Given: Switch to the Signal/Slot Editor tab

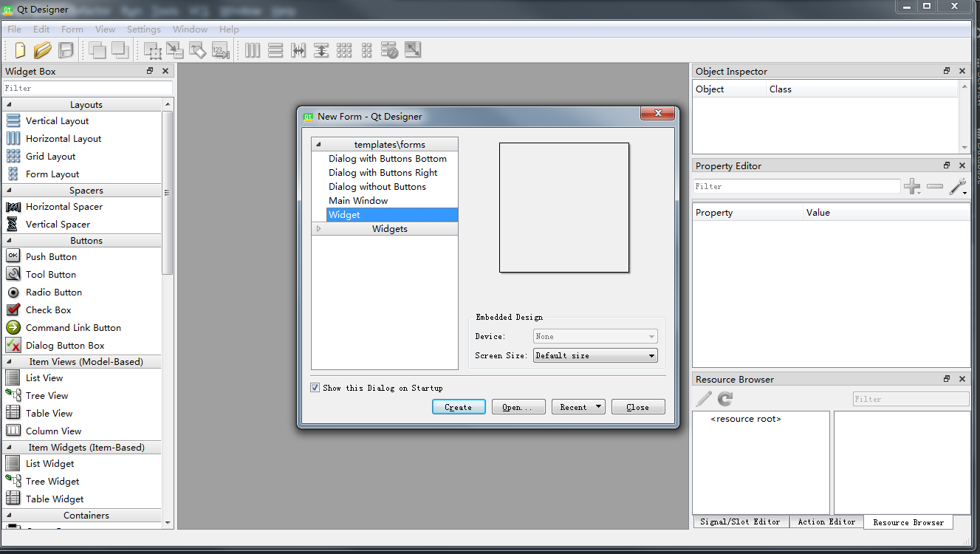Looking at the screenshot, I should (x=740, y=521).
